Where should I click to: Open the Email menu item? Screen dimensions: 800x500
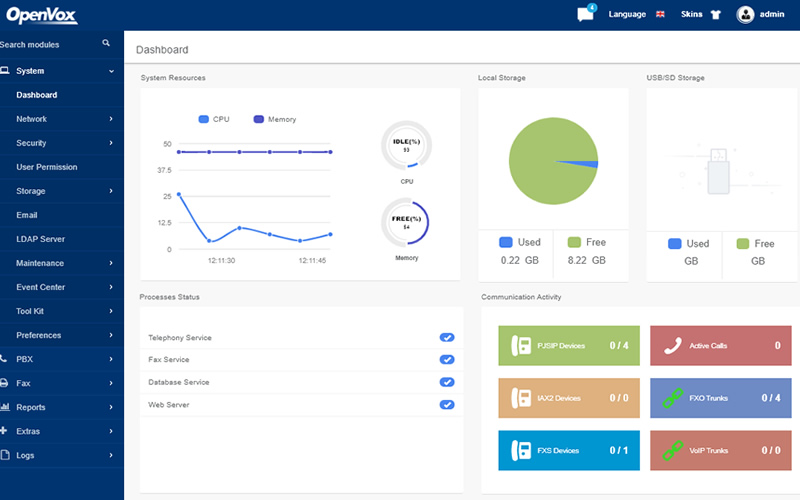(x=62, y=215)
